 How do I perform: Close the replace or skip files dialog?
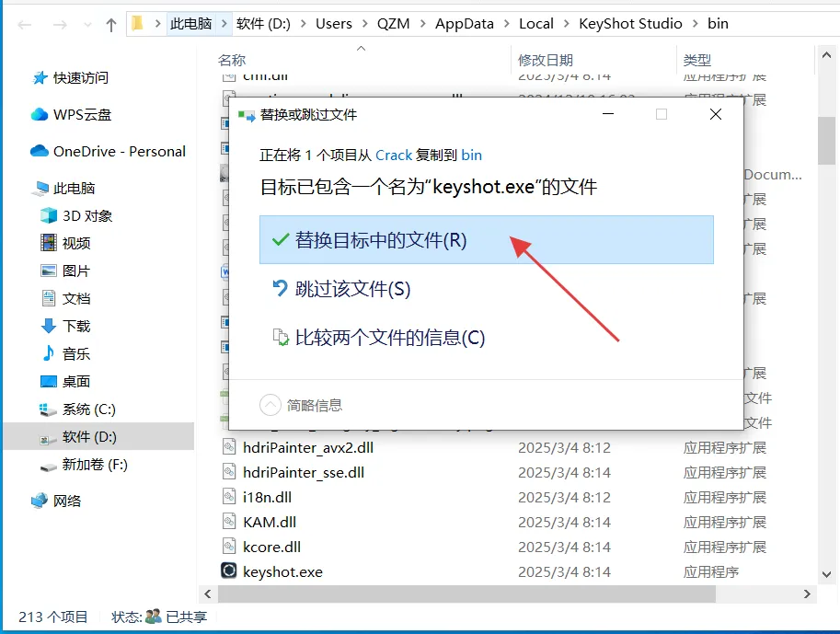[x=715, y=114]
